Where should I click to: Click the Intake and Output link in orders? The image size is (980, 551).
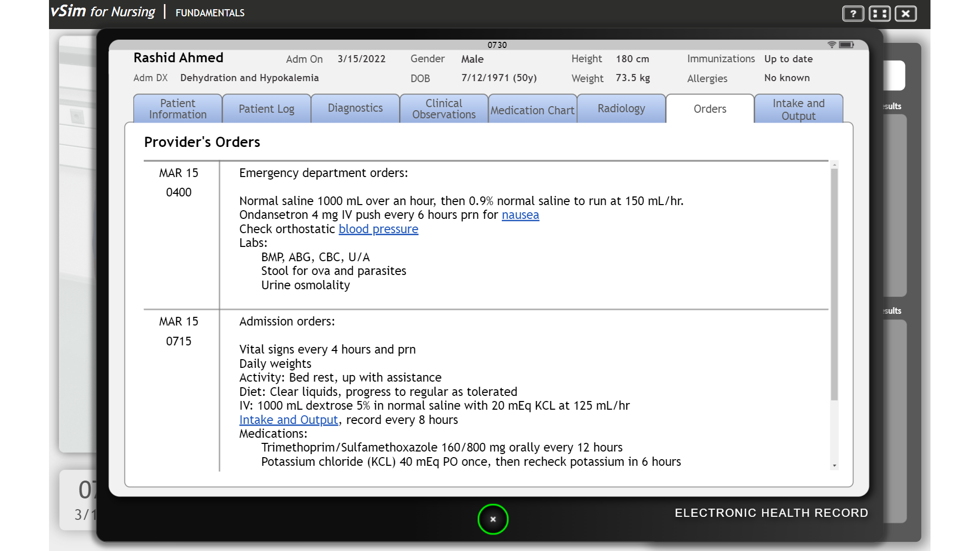[x=288, y=420]
